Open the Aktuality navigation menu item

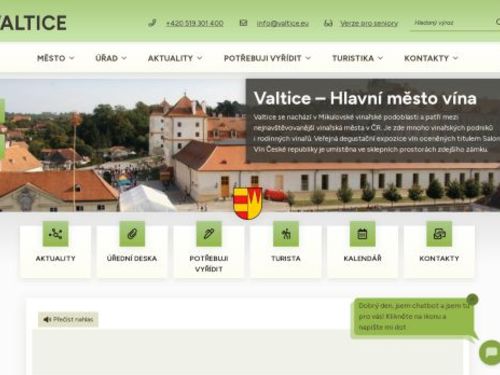coord(175,58)
